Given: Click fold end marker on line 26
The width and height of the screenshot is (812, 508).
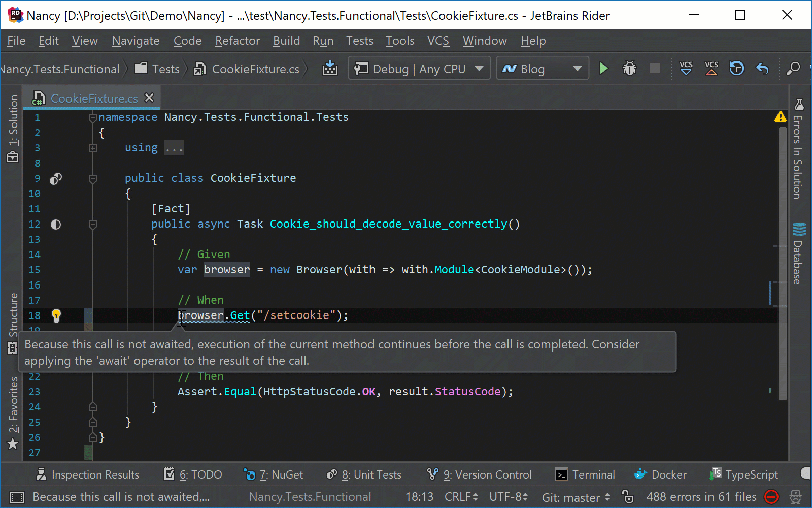Looking at the screenshot, I should [x=92, y=437].
